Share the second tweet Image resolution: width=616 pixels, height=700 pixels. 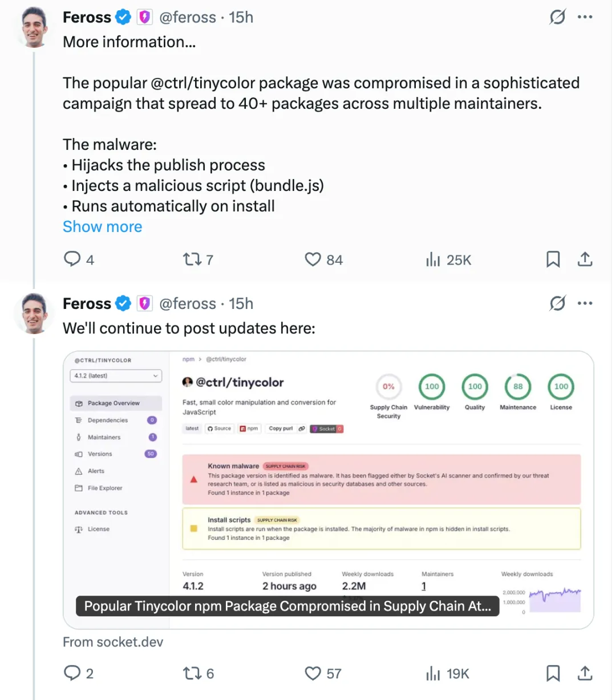pyautogui.click(x=585, y=673)
